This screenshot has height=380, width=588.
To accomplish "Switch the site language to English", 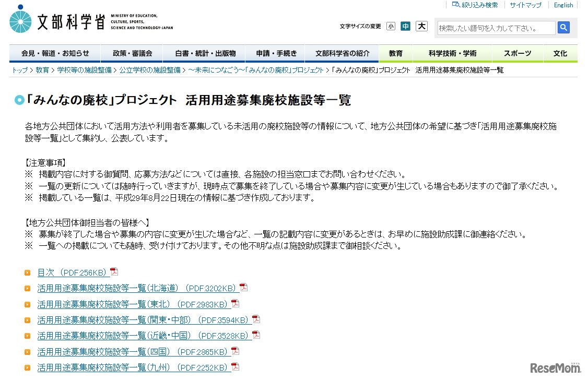I will (x=563, y=5).
